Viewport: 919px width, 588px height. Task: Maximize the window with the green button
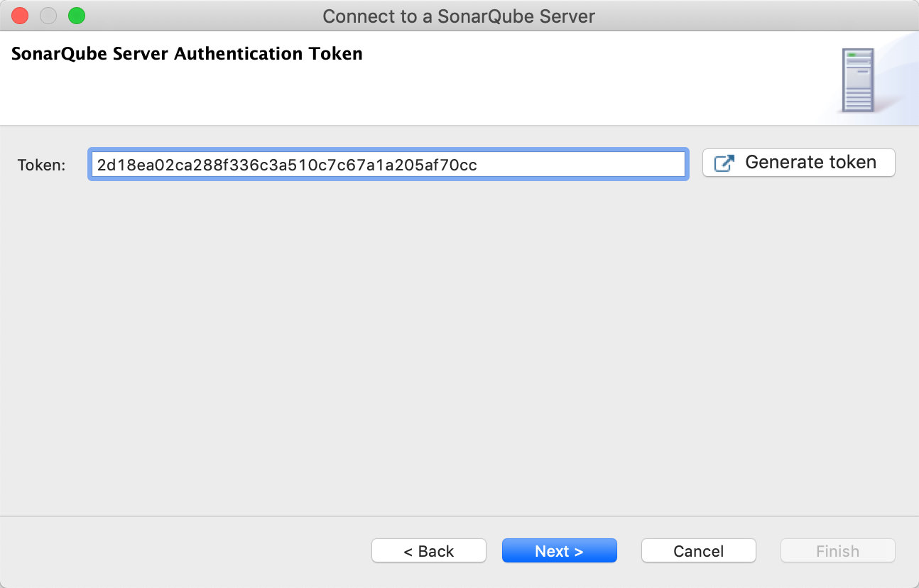(76, 16)
